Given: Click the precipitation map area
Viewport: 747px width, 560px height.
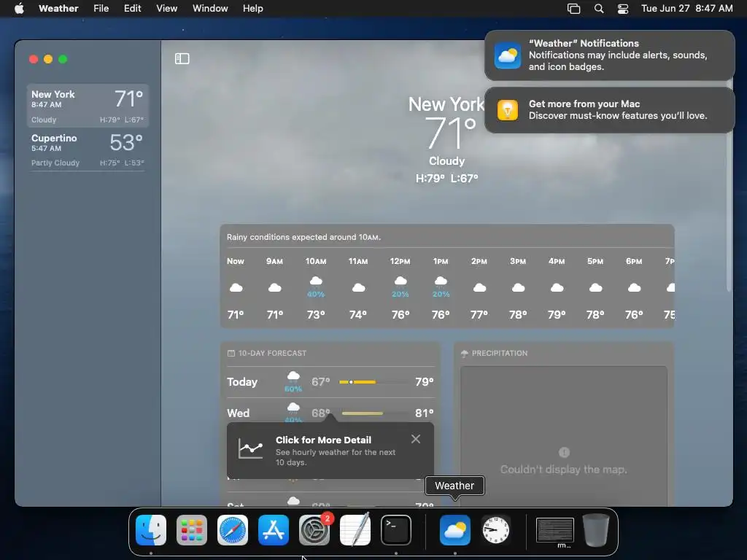Looking at the screenshot, I should [564, 436].
